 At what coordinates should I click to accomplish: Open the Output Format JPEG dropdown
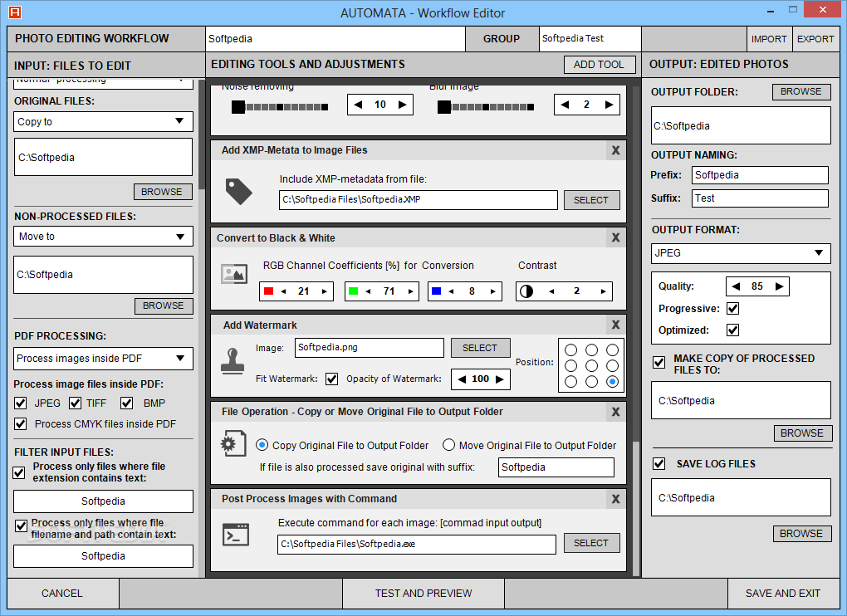coord(741,253)
